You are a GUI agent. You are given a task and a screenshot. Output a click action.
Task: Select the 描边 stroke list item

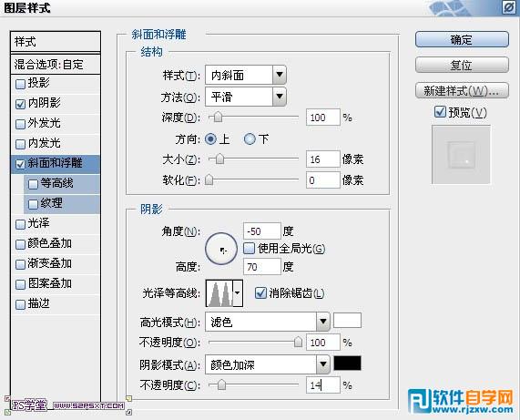click(x=56, y=303)
